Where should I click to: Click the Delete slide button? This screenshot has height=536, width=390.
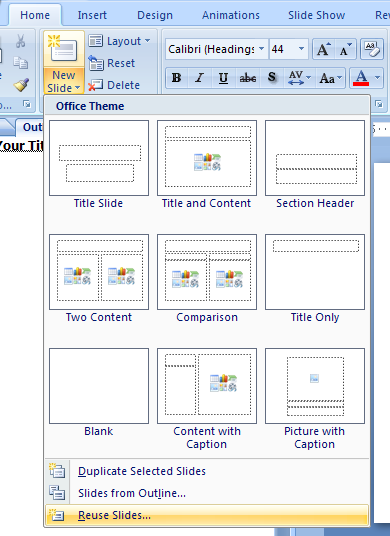(114, 85)
